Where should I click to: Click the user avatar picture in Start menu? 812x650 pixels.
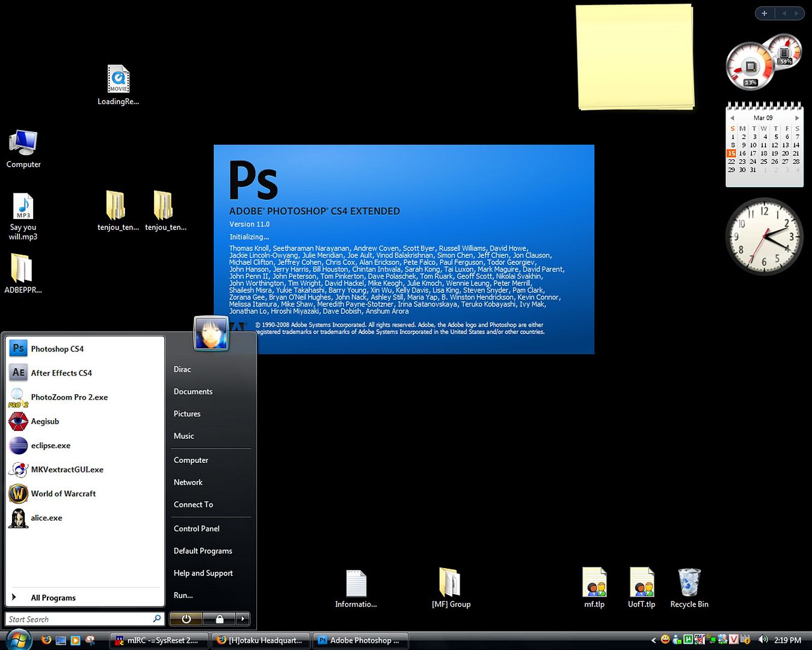click(211, 333)
